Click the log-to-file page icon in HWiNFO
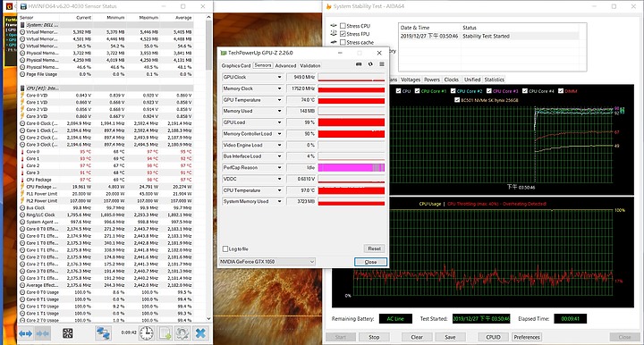 click(x=165, y=333)
